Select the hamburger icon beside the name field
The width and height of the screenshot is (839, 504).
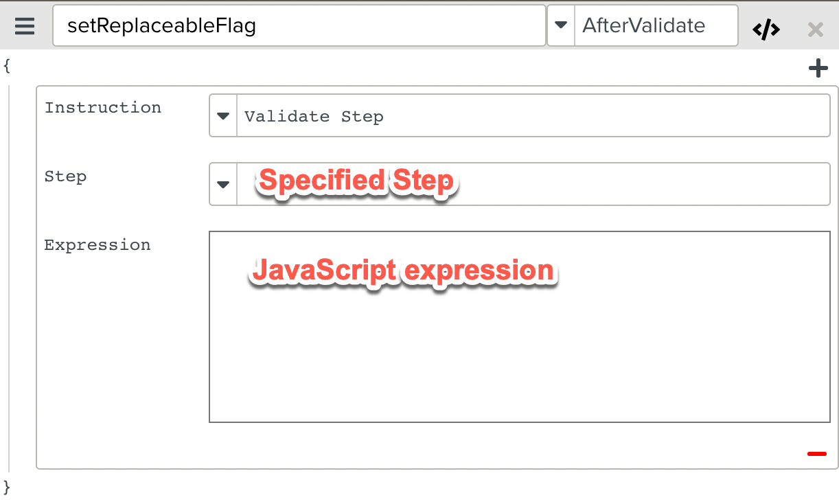25,26
